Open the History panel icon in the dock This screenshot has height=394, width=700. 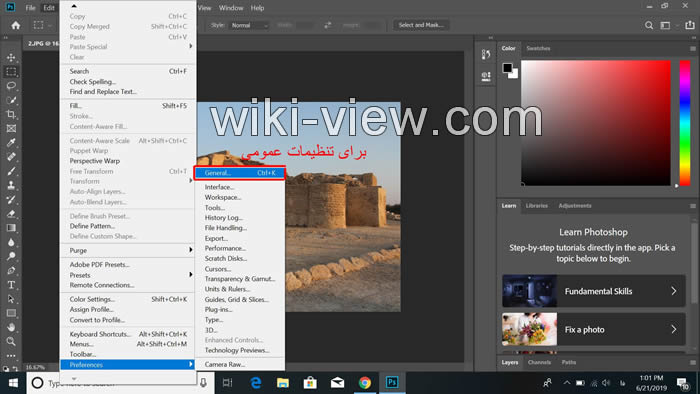pos(486,54)
